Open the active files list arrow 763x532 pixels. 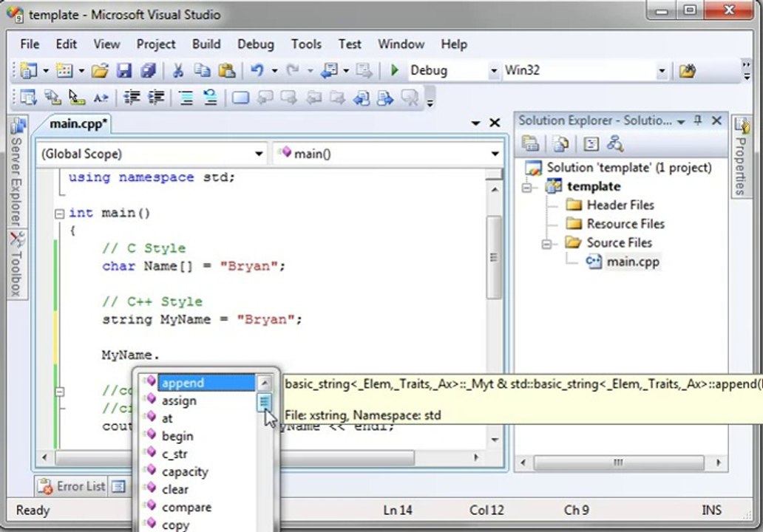(x=476, y=123)
